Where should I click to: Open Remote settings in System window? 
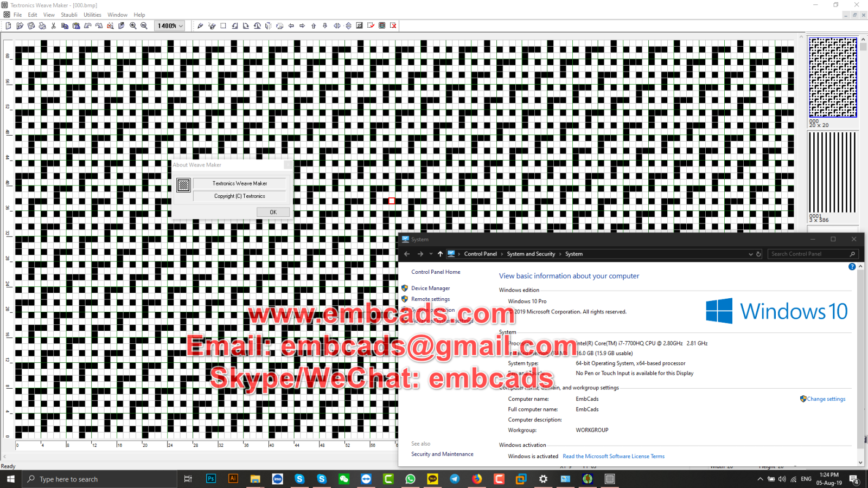point(430,299)
